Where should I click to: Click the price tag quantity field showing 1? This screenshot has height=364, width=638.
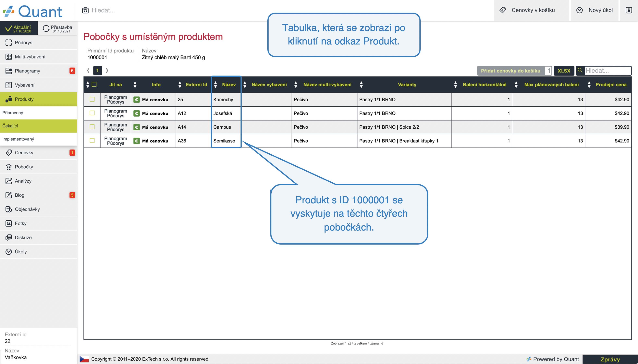[548, 71]
